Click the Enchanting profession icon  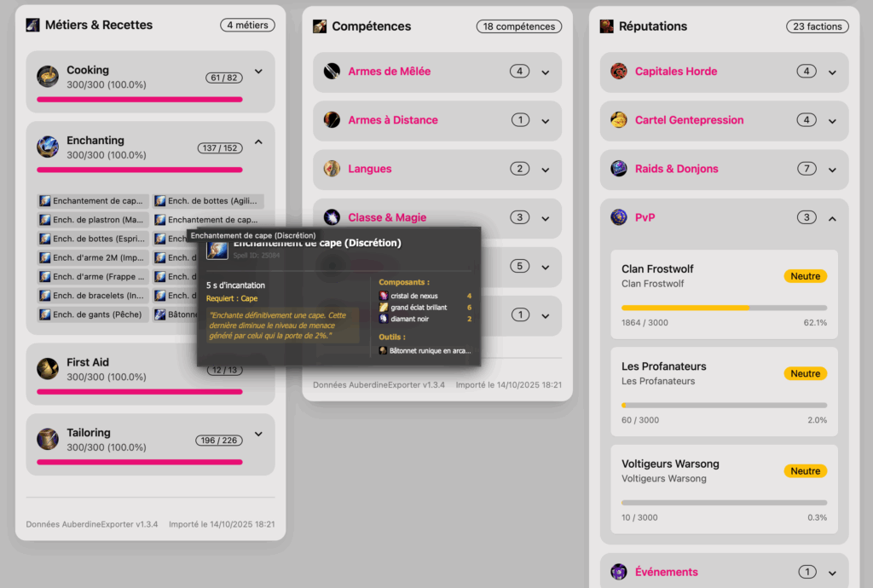point(48,147)
